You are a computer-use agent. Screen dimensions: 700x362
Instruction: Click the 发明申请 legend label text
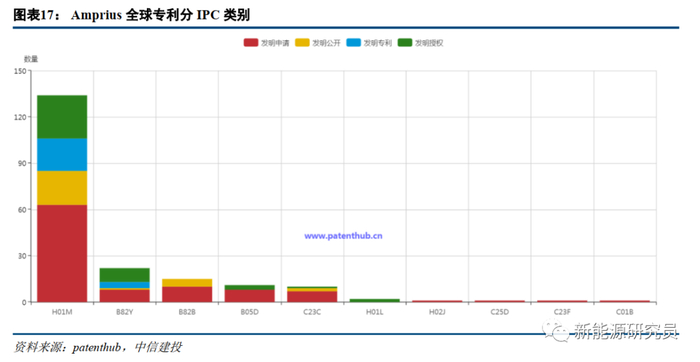(275, 43)
